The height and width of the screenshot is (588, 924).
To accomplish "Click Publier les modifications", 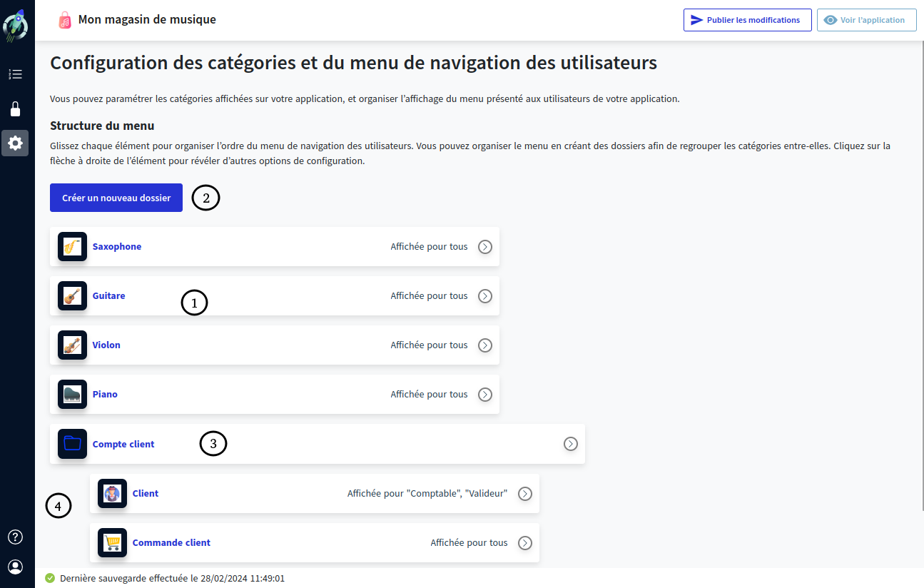I will point(747,19).
